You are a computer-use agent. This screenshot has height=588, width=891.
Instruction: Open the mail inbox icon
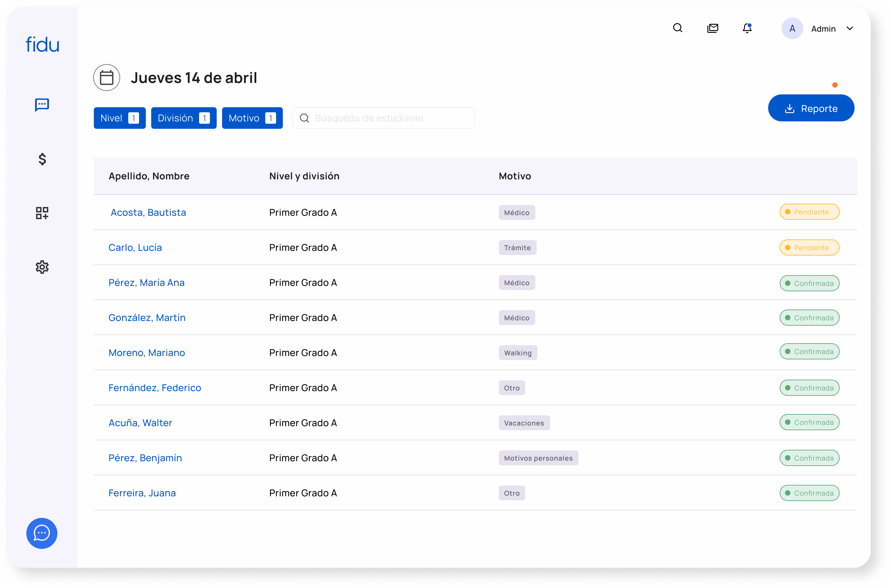coord(712,28)
